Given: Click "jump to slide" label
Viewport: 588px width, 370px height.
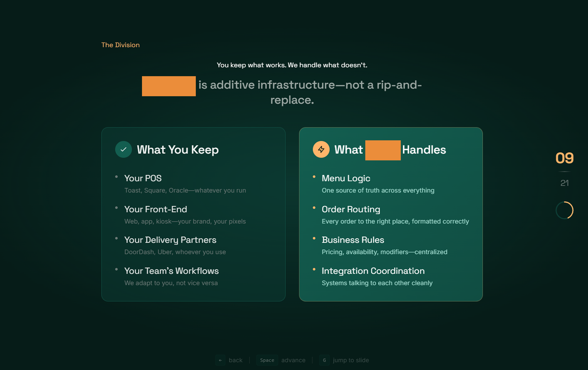Looking at the screenshot, I should (351, 360).
